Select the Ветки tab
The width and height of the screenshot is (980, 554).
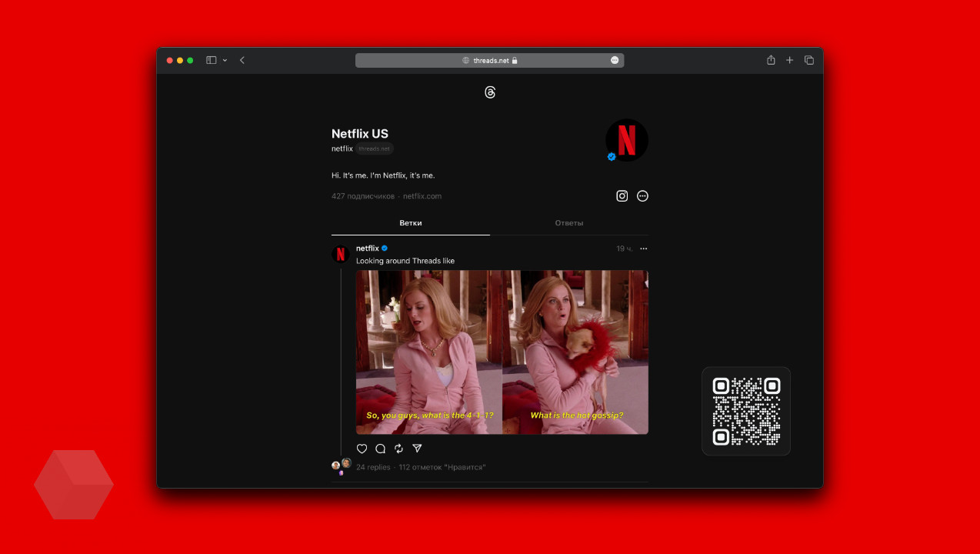pos(410,223)
